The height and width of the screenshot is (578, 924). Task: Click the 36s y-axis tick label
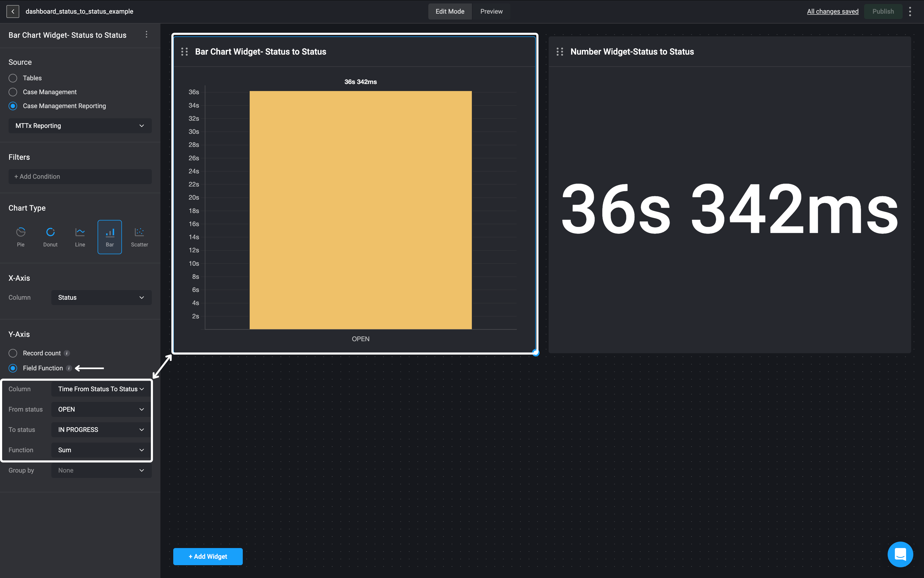pyautogui.click(x=194, y=92)
